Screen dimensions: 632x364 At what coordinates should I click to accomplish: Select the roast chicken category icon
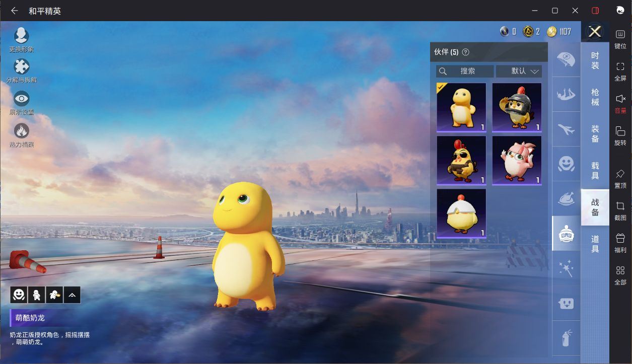566,199
